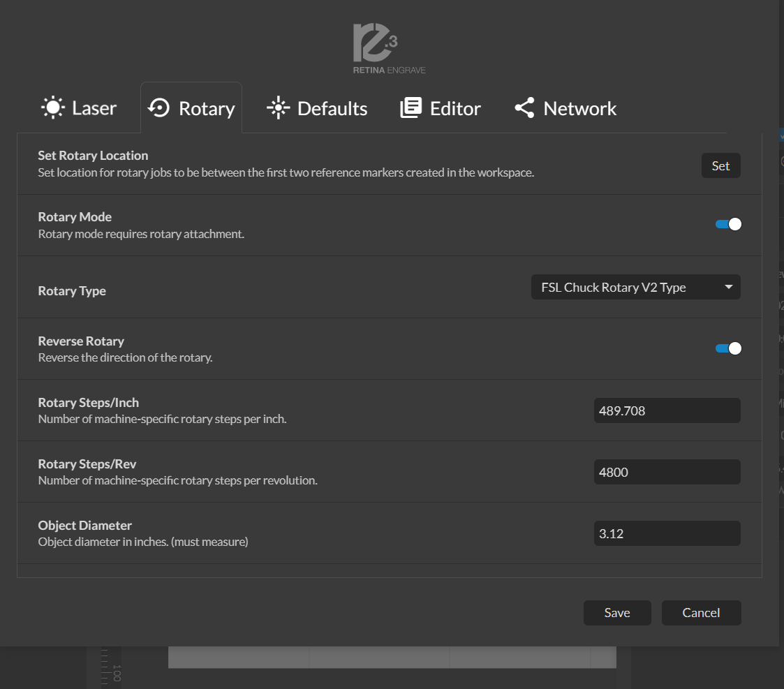Screen dimensions: 784x689
Task: Click the arrow beside FSL Chuck Rotary V2 Type
Action: (x=728, y=287)
